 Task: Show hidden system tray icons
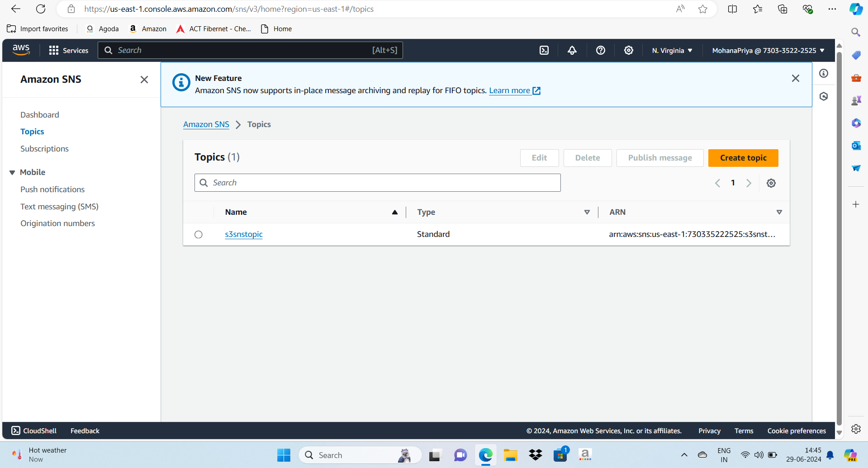pyautogui.click(x=684, y=455)
